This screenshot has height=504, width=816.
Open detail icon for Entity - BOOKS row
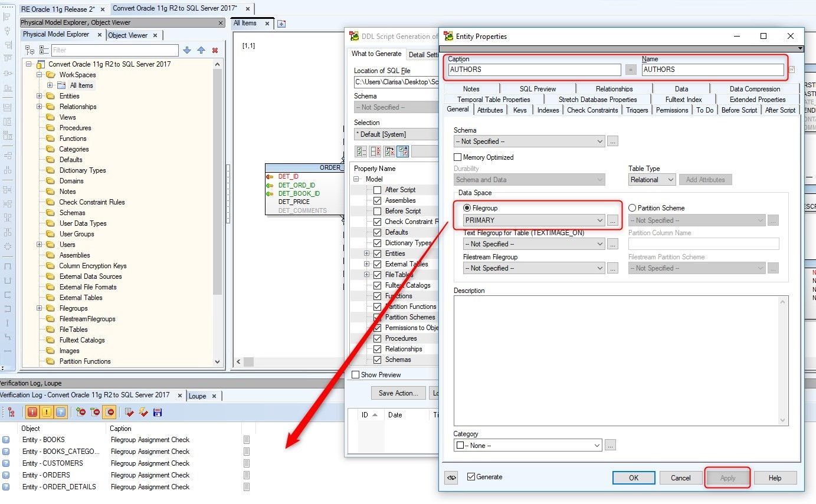[247, 440]
